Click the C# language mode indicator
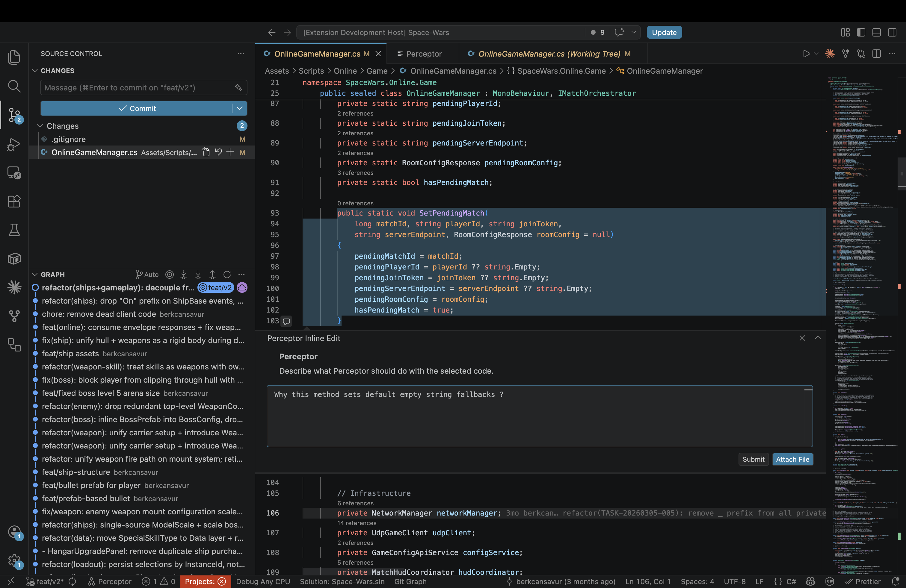This screenshot has height=588, width=906. (791, 581)
